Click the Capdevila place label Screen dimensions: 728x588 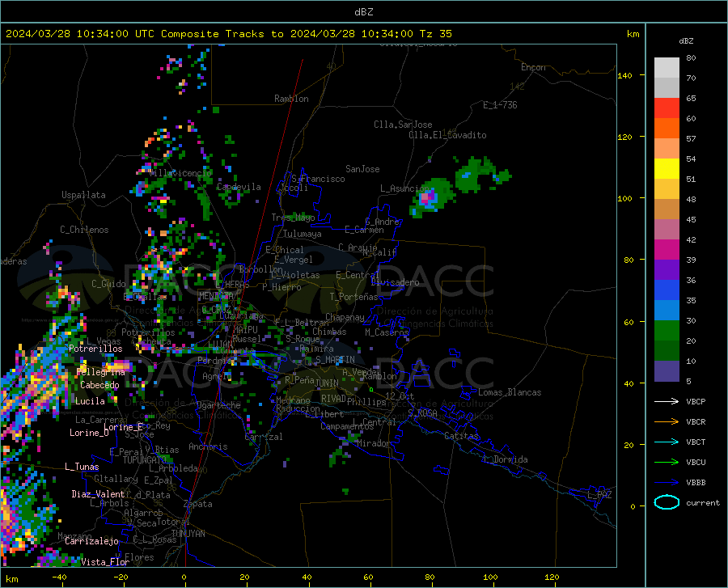coord(239,187)
